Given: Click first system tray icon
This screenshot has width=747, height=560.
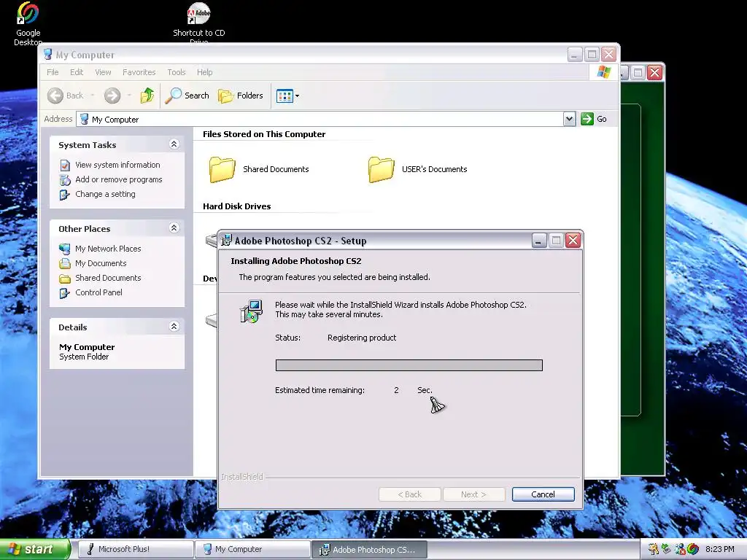Looking at the screenshot, I should pos(653,549).
